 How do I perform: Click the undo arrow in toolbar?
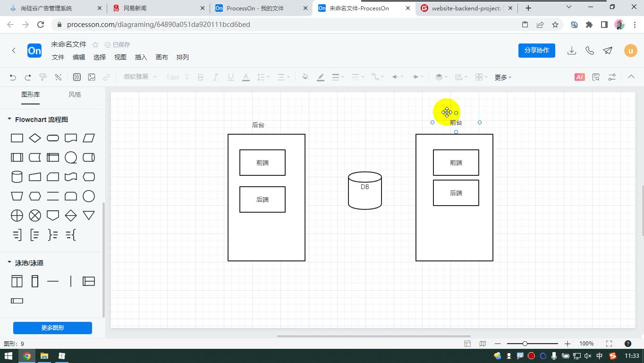(x=13, y=77)
